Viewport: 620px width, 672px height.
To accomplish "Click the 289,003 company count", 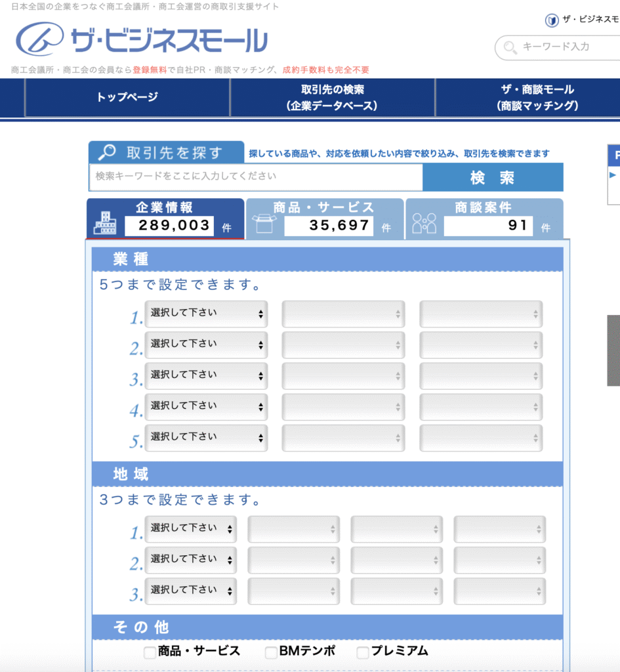I will (170, 226).
